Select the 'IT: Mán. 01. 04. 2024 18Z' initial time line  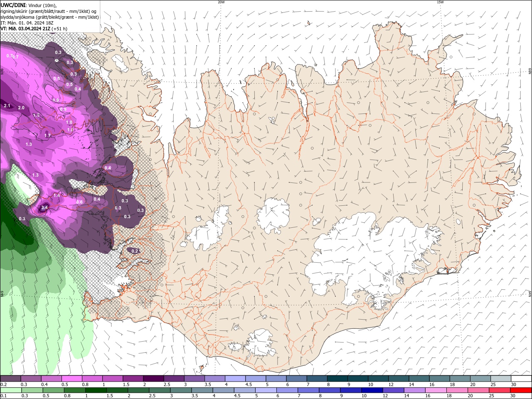[x=28, y=23]
